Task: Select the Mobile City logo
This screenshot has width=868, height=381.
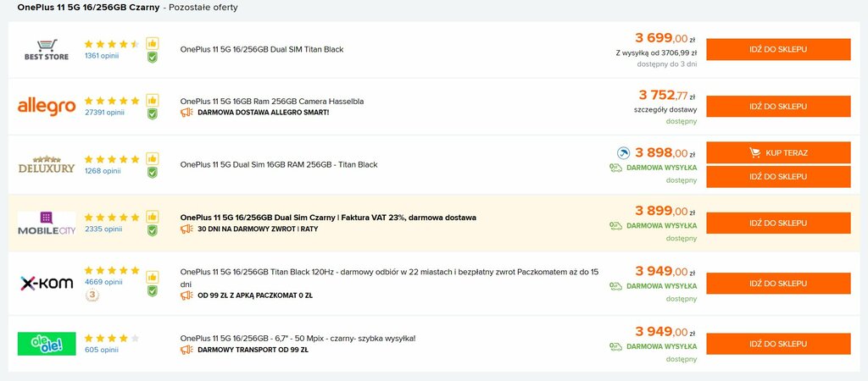Action: click(47, 223)
